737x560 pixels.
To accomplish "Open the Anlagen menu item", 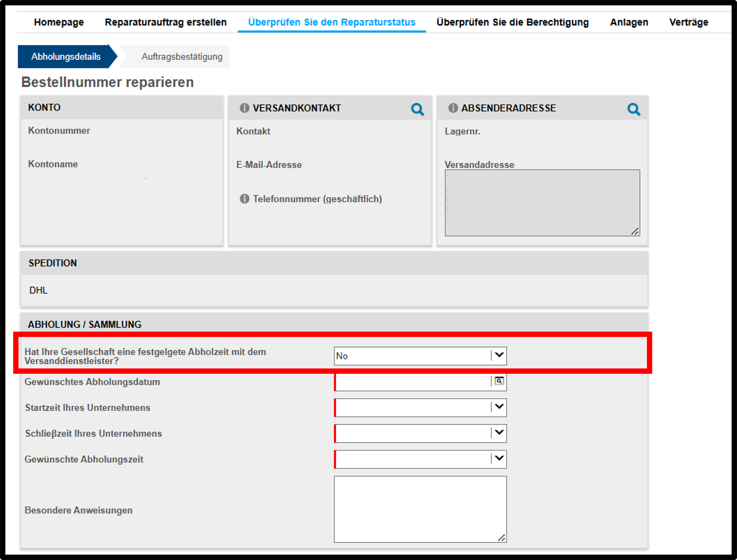I will coord(629,22).
